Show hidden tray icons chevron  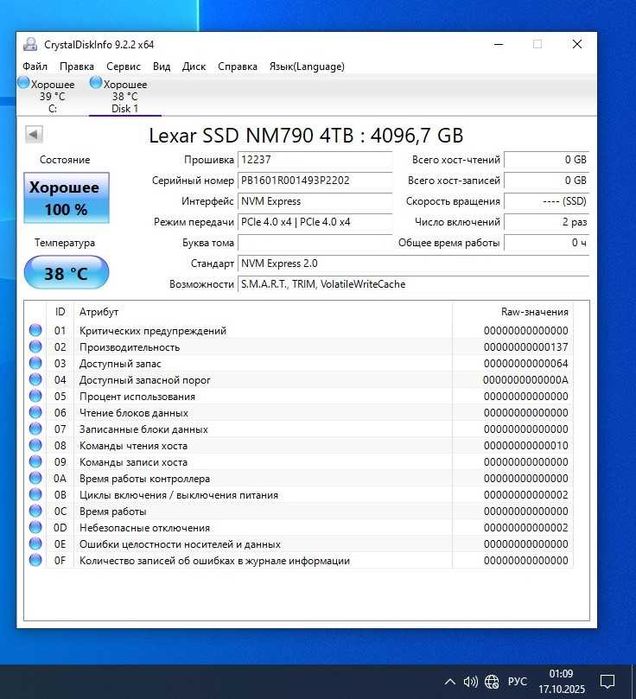450,682
